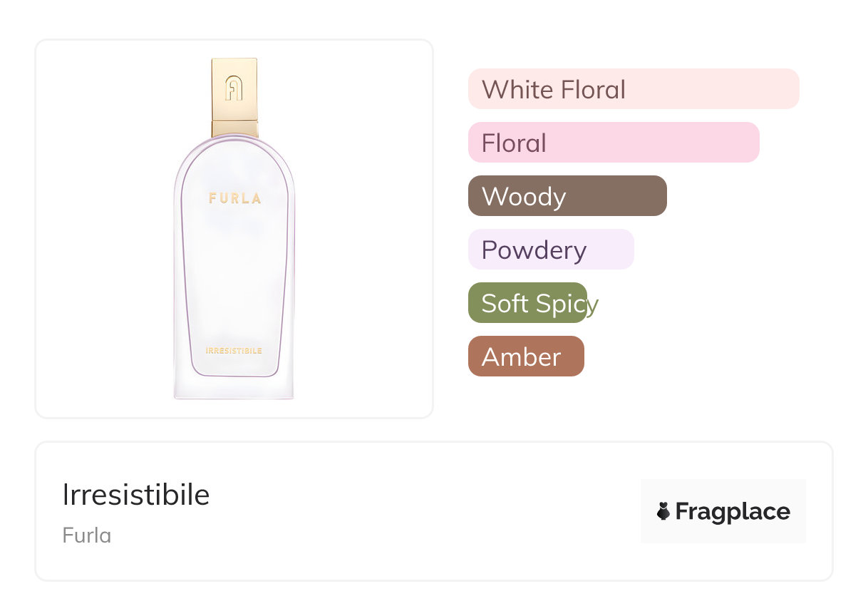Click the Furla arch logo on the cap

(234, 88)
